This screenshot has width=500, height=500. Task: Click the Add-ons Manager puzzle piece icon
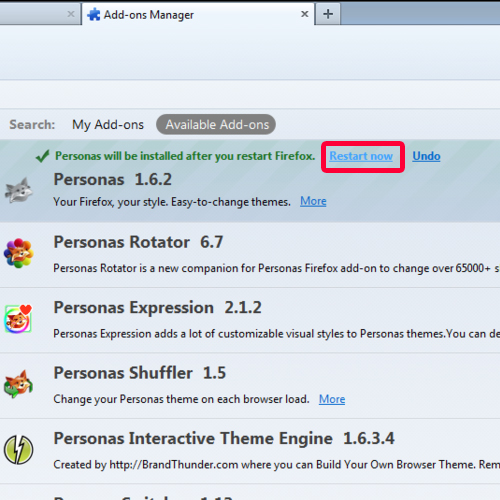coord(94,14)
